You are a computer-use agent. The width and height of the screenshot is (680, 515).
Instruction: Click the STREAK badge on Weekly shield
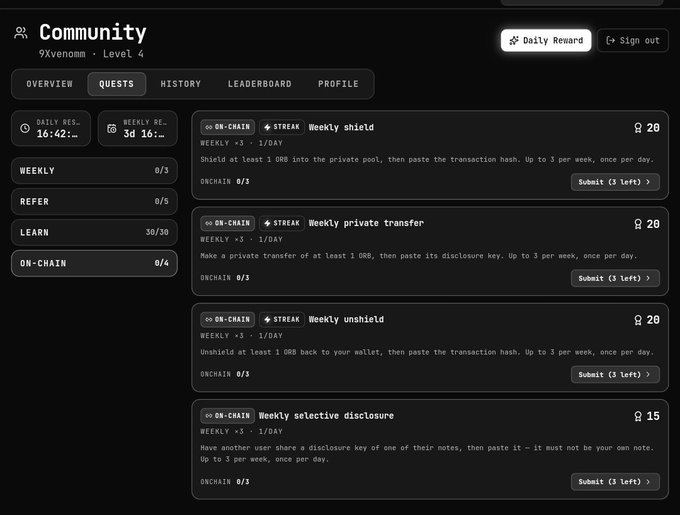click(282, 127)
